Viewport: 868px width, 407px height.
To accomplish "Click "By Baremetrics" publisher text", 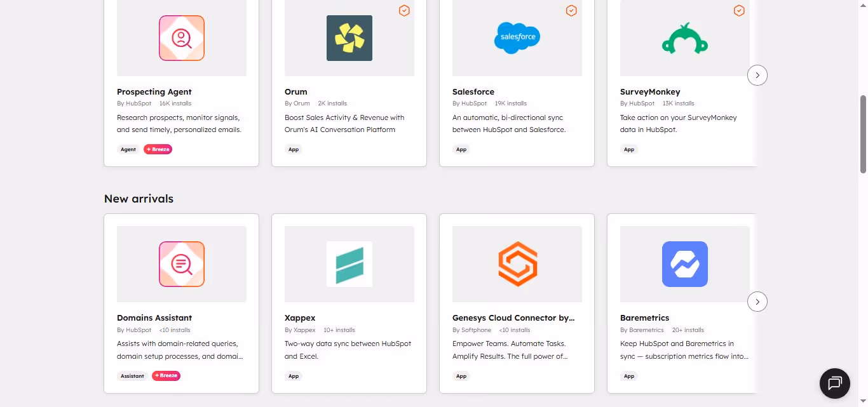I will tap(642, 330).
